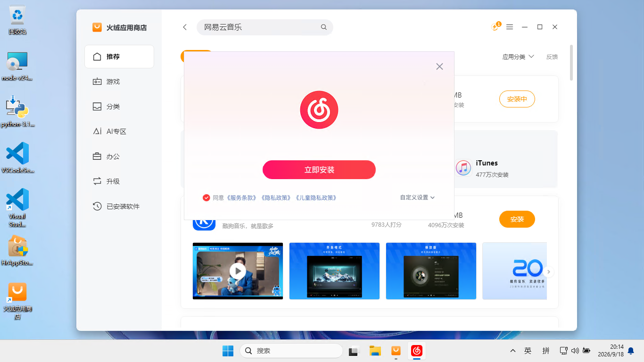Viewport: 644px width, 362px height.
Task: Open the hamburger menu in 火绒应用商店
Action: [x=510, y=27]
